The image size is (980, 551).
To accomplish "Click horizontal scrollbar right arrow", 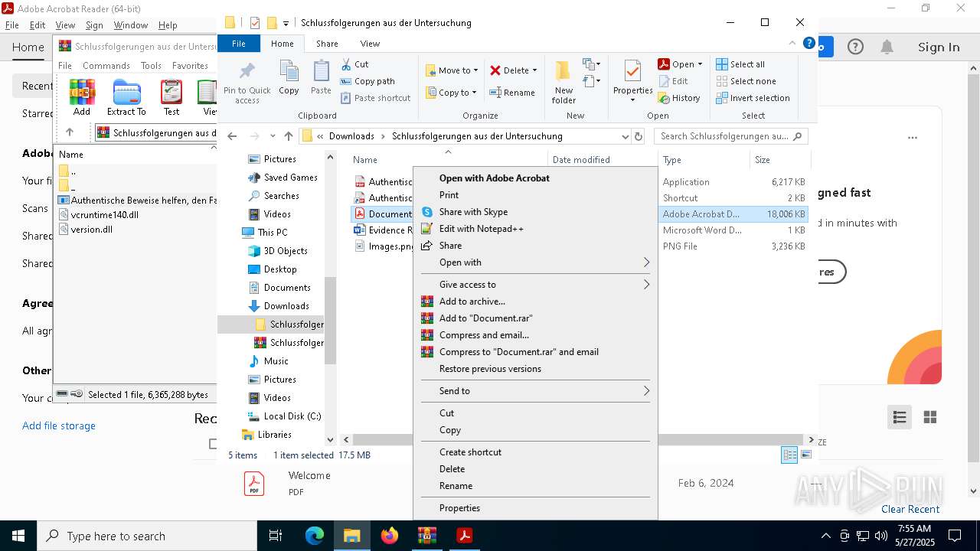I will [x=811, y=440].
